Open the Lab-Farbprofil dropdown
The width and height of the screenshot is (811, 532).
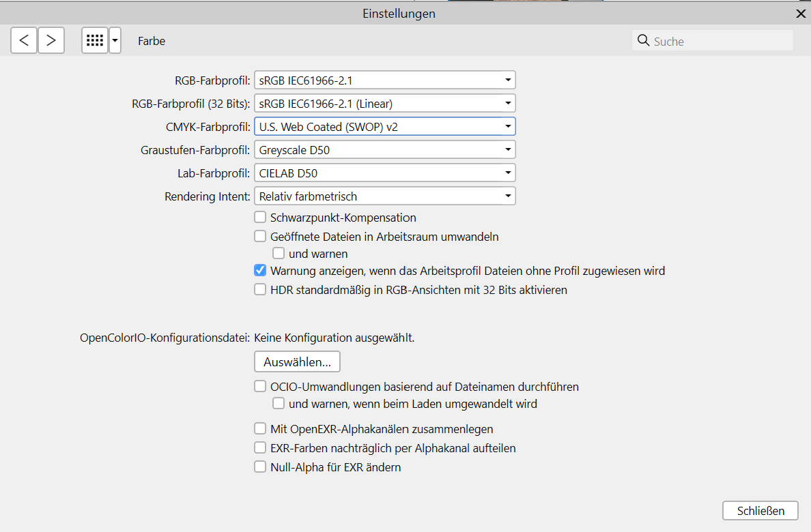click(x=385, y=173)
